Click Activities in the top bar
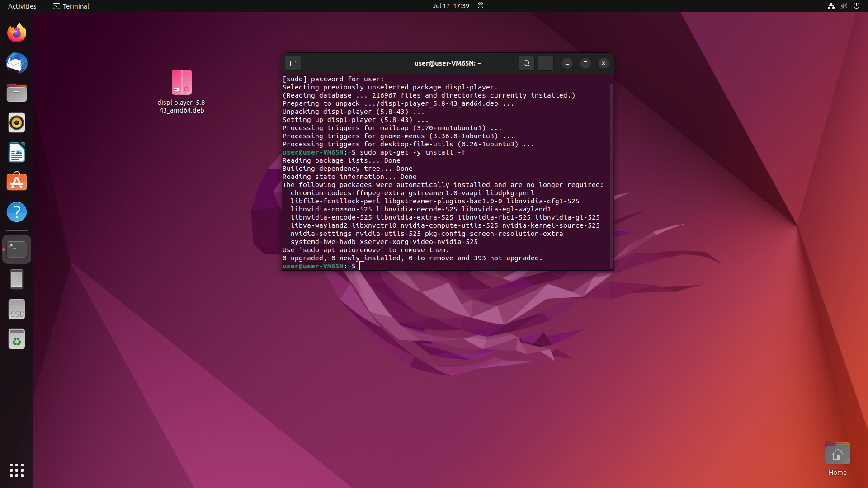 (22, 6)
